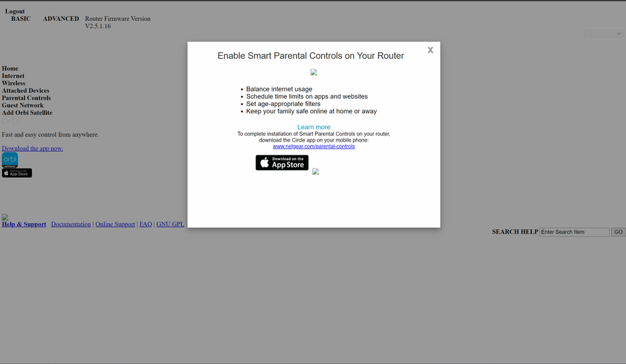Viewport: 626px width, 364px height.
Task: Click 'Keep your family safe online' bullet text
Action: 311,112
